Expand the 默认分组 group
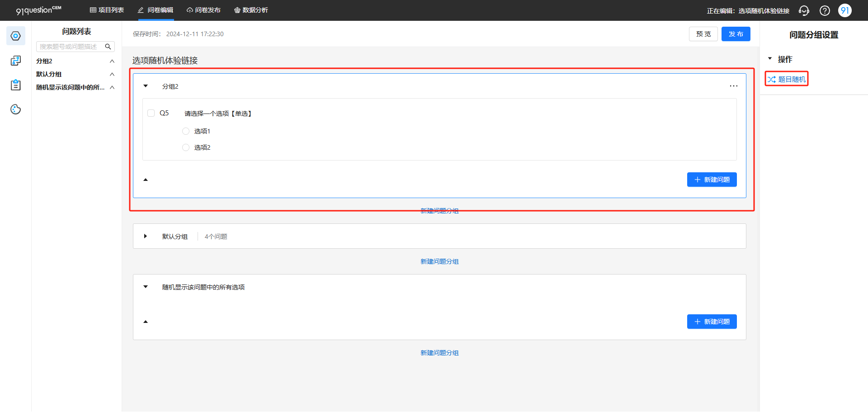 (146, 236)
